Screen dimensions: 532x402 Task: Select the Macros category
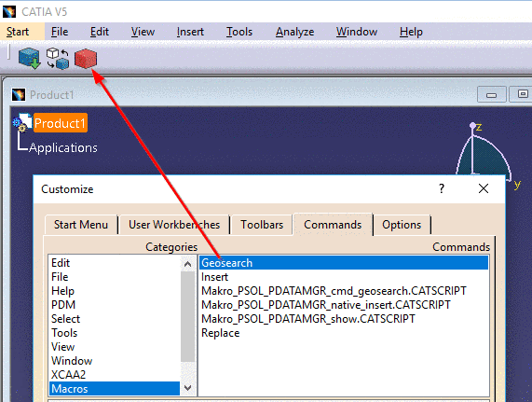click(x=115, y=388)
